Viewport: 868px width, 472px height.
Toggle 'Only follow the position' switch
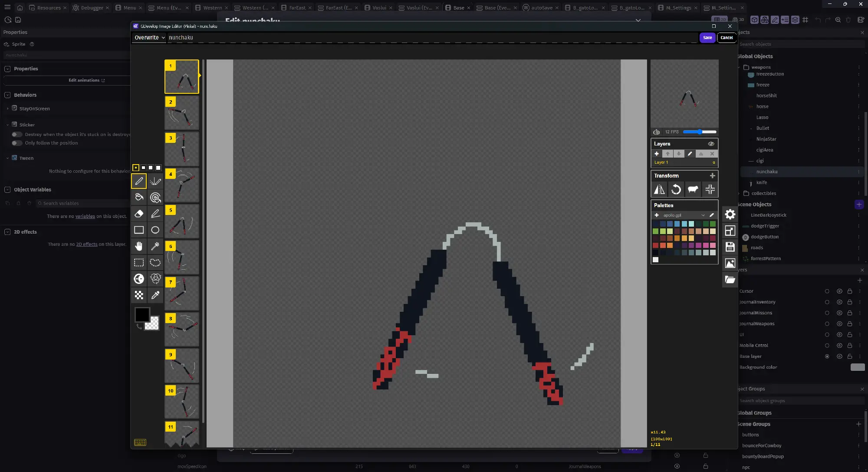17,143
